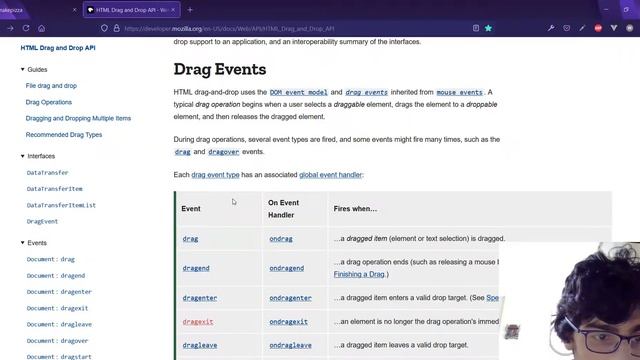
Task: Reload the current page
Action: (26, 28)
